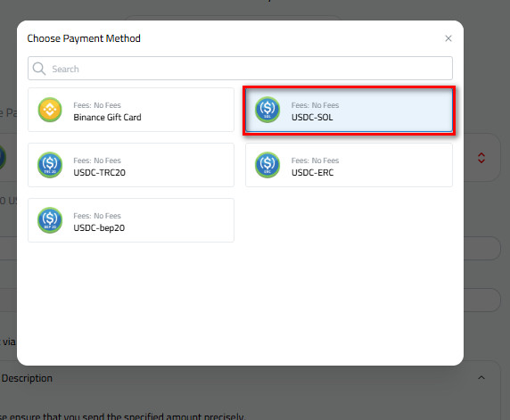
Task: Click the Binance Gift Card name label
Action: [x=107, y=117]
